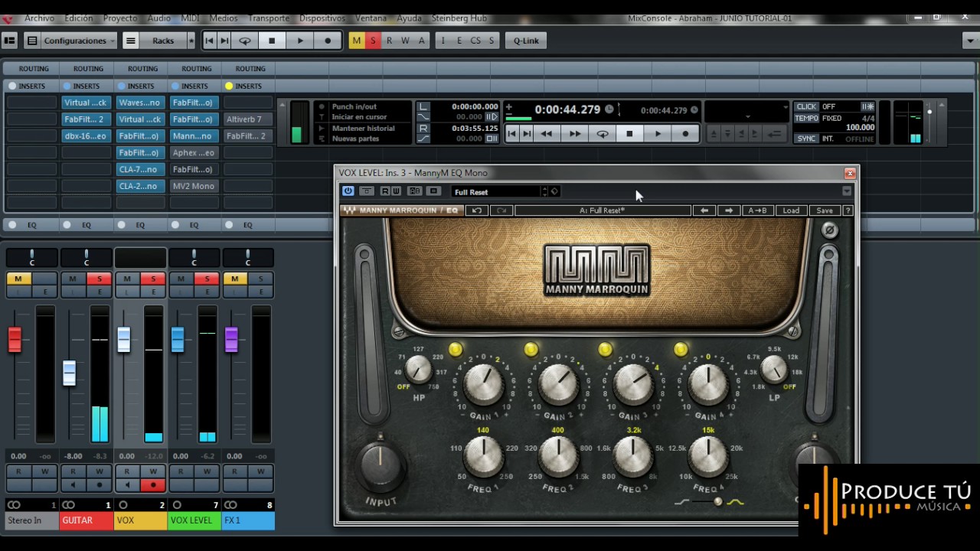Viewport: 980px width, 551px height.
Task: Toggle plugin Read automation R button
Action: tap(384, 191)
